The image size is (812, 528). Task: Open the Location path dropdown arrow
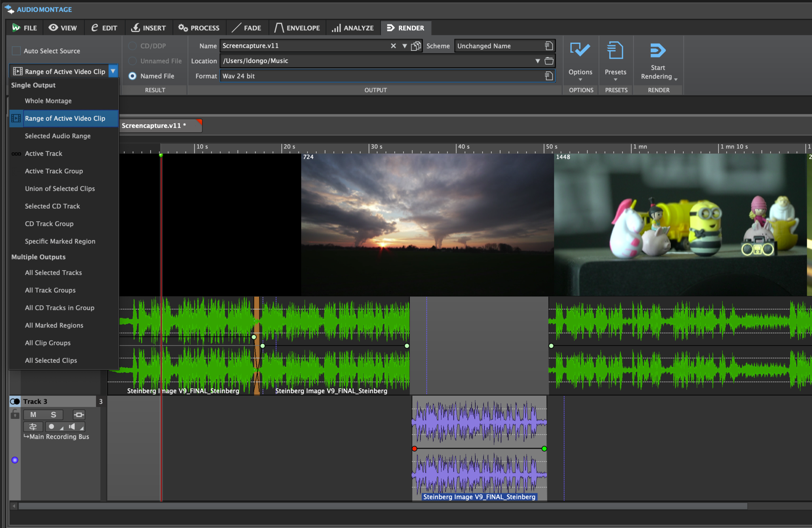click(x=537, y=60)
